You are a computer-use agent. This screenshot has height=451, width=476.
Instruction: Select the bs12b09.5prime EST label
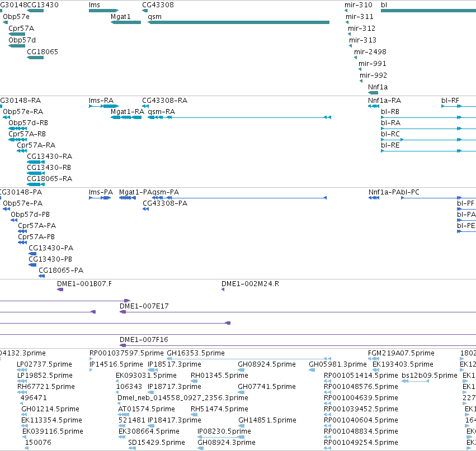click(x=429, y=376)
